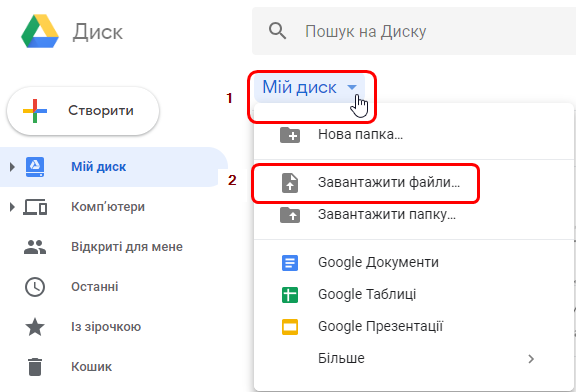Click the new folder icon in menu
Image resolution: width=576 pixels, height=392 pixels.
tap(290, 135)
